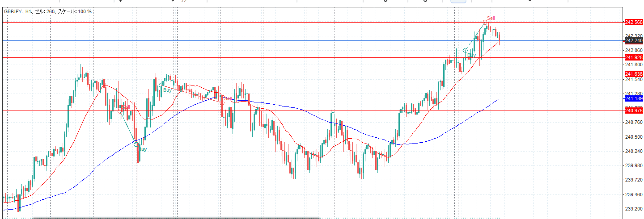Click the red 242.568 price label
The image size is (644, 219).
[x=633, y=22]
